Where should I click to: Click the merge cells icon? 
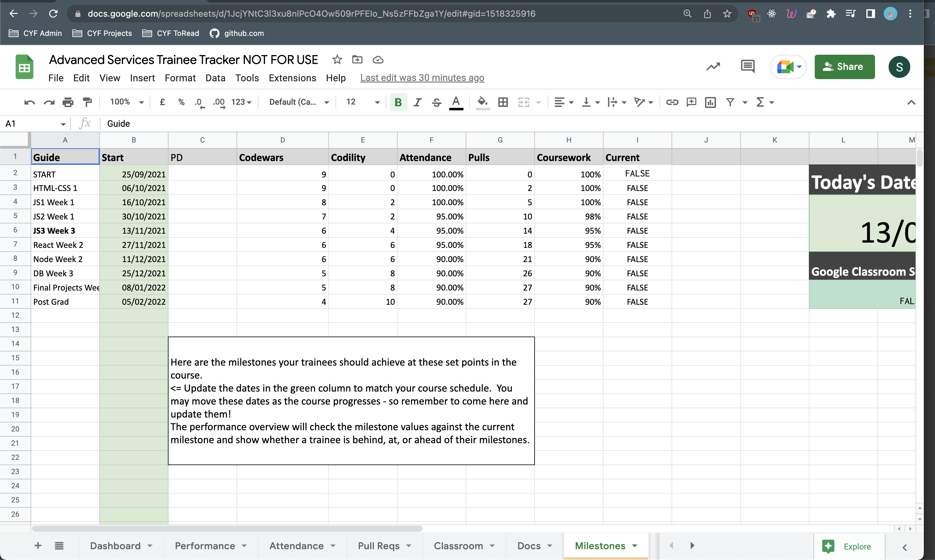524,102
